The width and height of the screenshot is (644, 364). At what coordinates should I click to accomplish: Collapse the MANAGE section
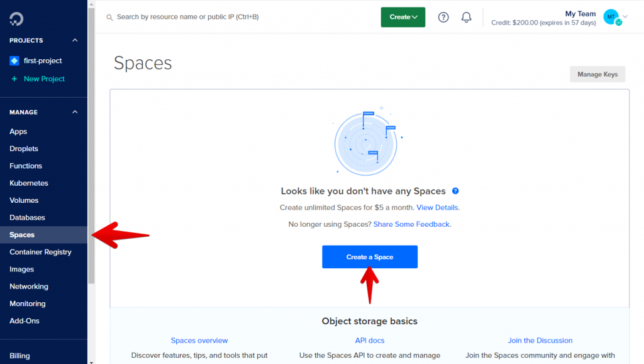[x=75, y=111]
